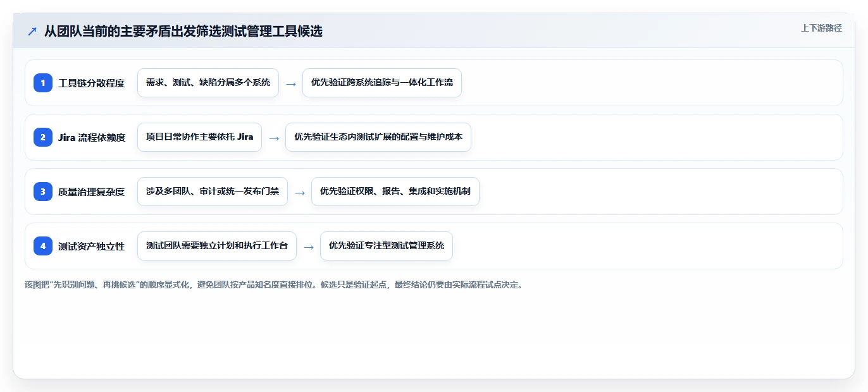Viewport: 868px width, 392px height.
Task: Click the arrow icon beside the title
Action: point(32,31)
